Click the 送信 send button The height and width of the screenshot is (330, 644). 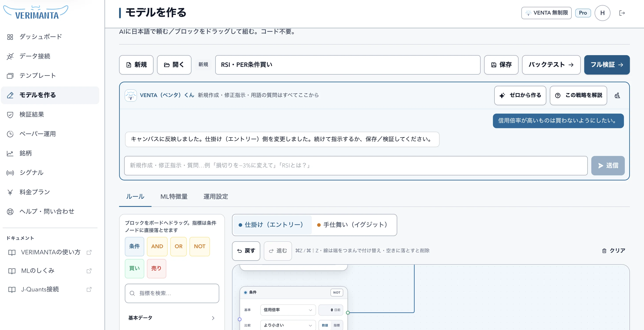[608, 165]
